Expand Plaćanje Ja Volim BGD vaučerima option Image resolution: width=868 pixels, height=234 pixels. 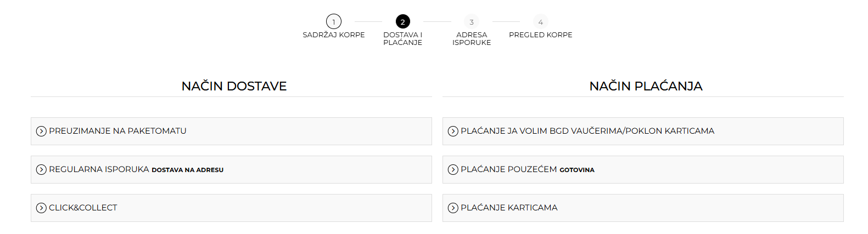point(587,131)
